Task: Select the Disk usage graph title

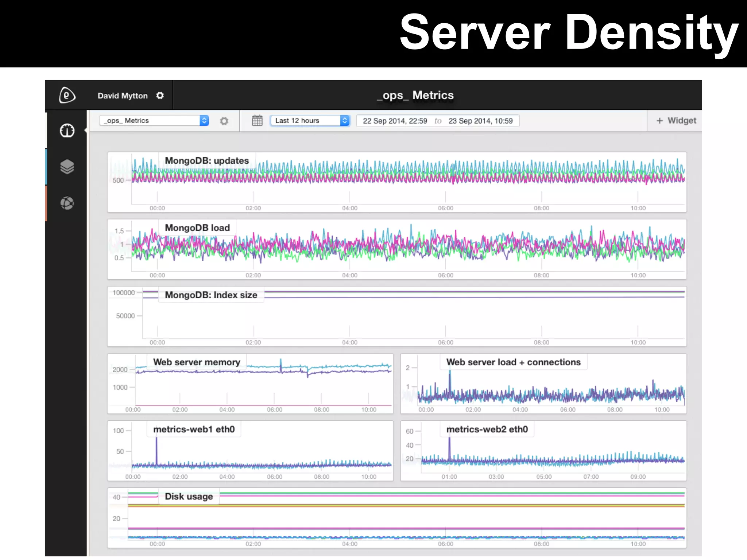Action: pos(189,497)
